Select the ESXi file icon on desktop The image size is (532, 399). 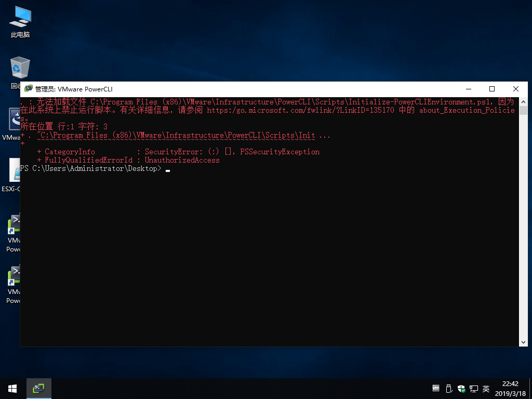(11, 174)
